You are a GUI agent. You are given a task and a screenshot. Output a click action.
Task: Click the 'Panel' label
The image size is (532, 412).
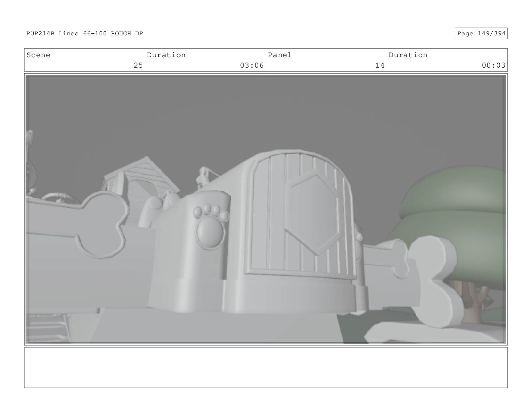[x=280, y=55]
